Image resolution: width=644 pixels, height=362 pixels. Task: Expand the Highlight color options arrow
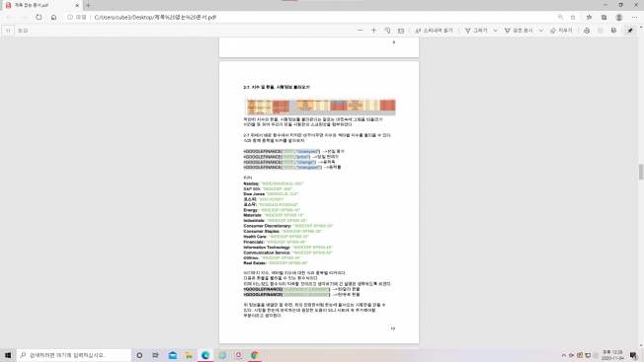[541, 31]
